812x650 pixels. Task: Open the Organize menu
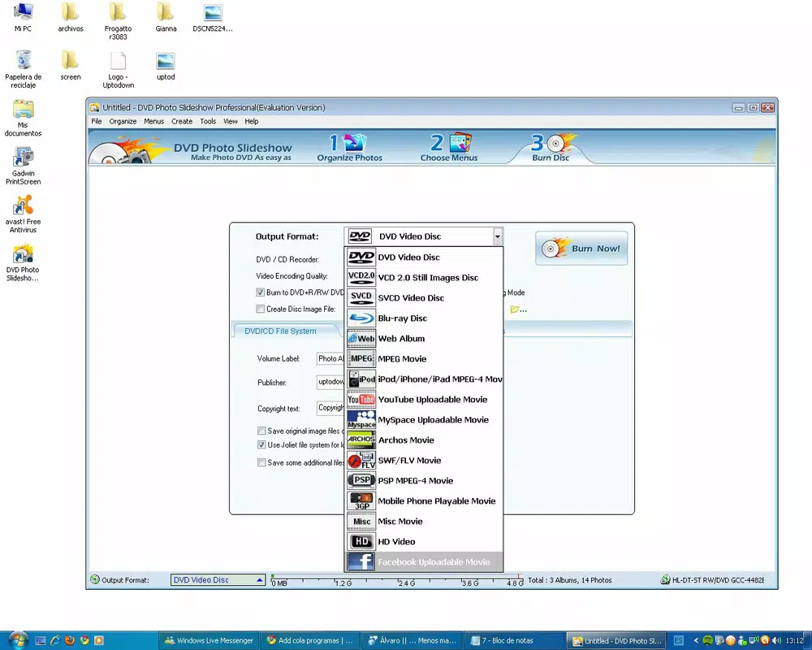click(x=123, y=121)
